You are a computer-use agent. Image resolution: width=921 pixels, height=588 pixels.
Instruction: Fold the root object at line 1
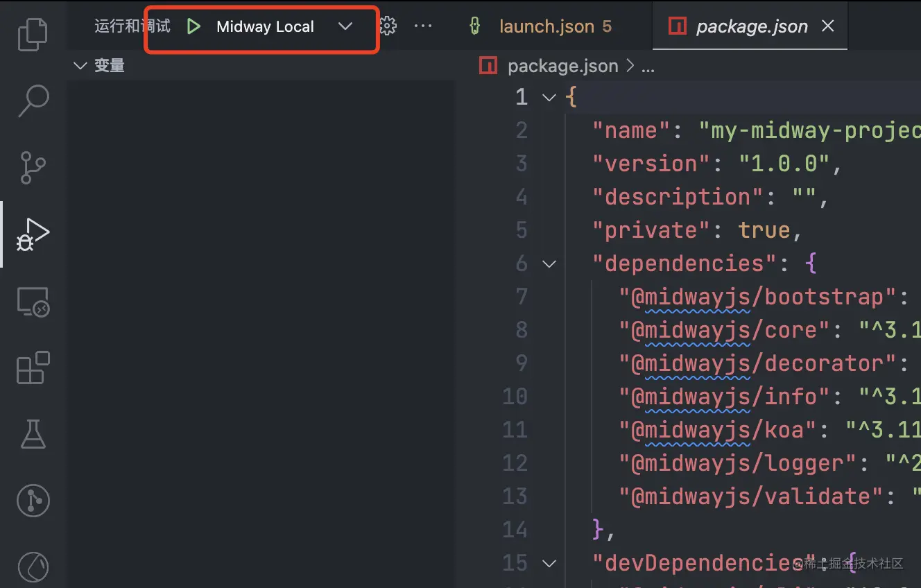pyautogui.click(x=549, y=98)
